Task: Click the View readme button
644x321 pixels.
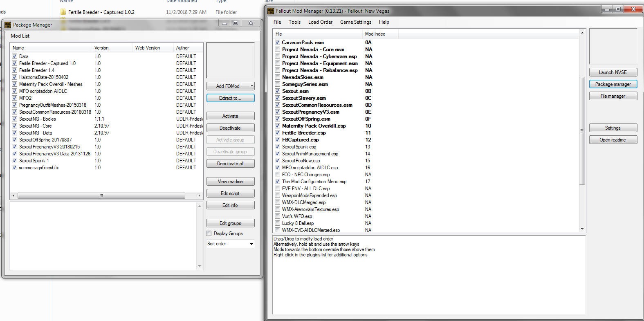Action: pos(231,182)
